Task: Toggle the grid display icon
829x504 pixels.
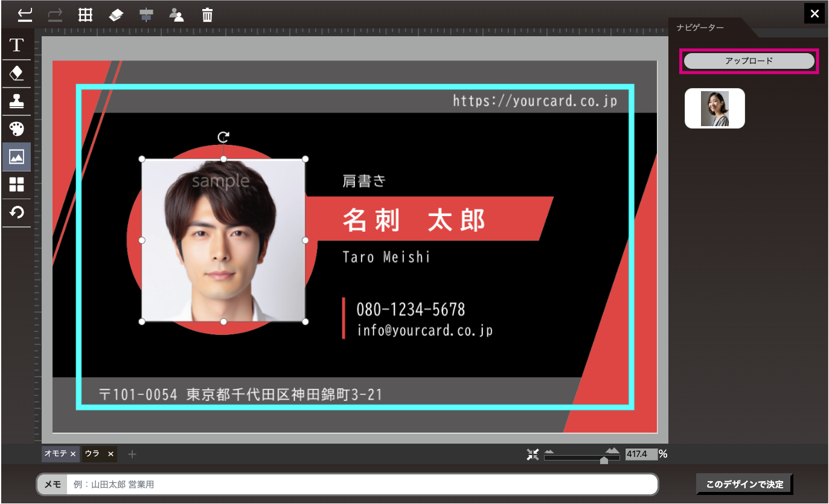Action: click(x=85, y=14)
